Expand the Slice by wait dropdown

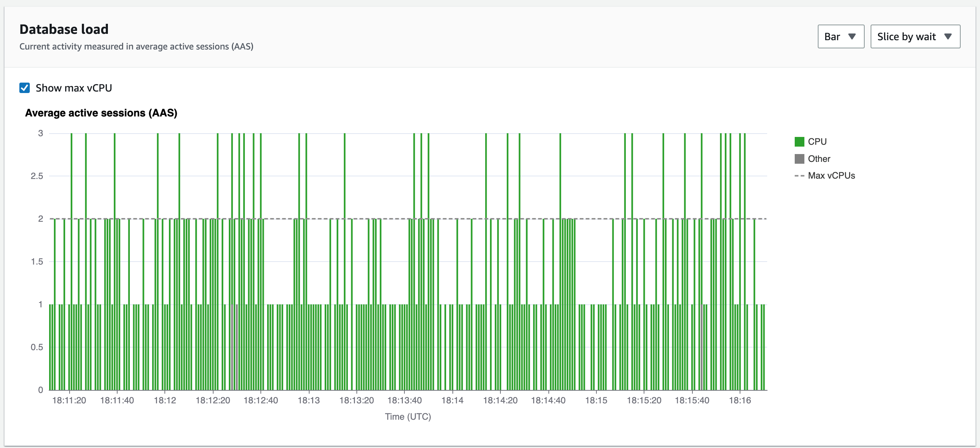point(915,36)
